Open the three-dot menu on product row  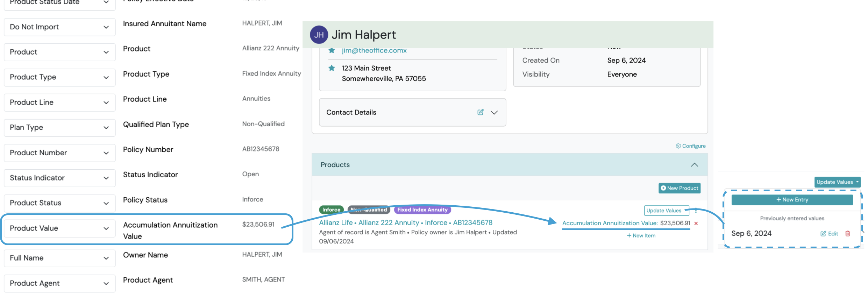pos(696,211)
